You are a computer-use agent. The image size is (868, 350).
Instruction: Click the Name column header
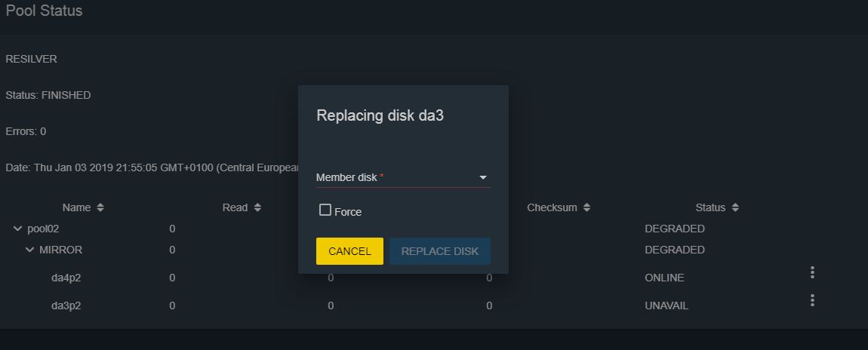[x=76, y=208]
